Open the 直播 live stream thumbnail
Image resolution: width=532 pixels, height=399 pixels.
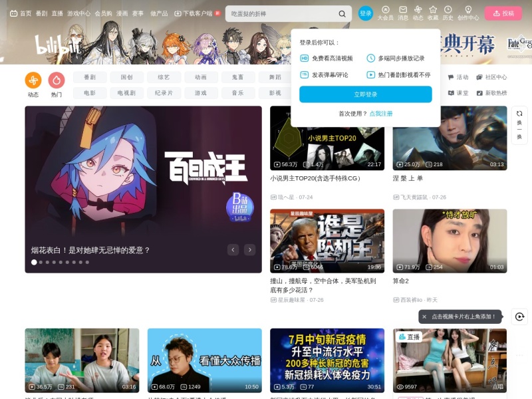(450, 360)
